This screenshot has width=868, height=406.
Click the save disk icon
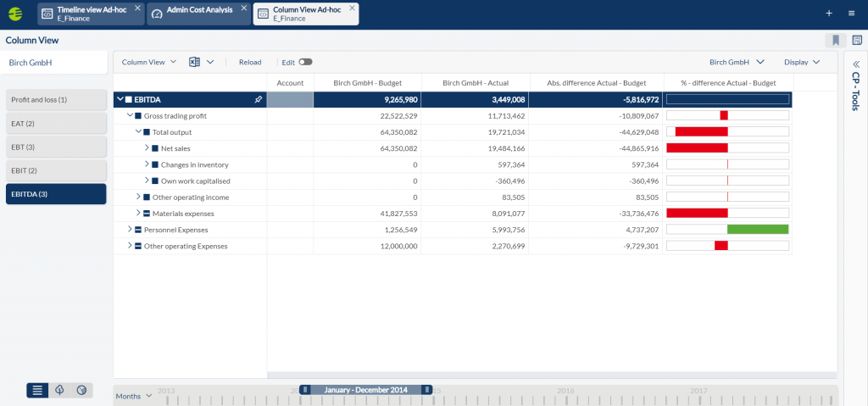[x=857, y=40]
